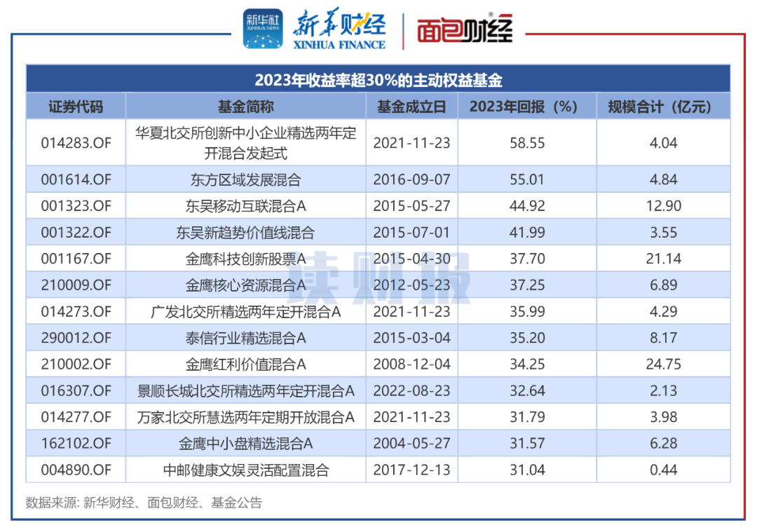Select the 东方区域发展混合 fund name

[245, 179]
